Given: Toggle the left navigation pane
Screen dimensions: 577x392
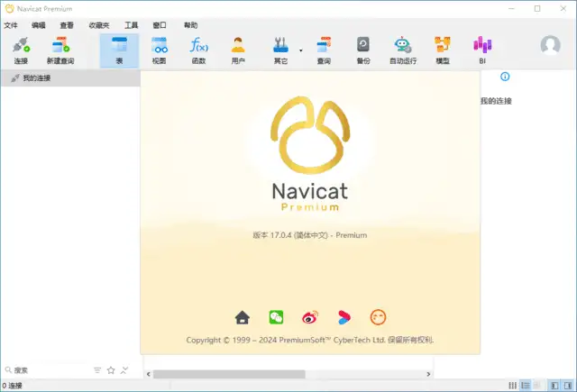Looking at the screenshot, I should (554, 386).
